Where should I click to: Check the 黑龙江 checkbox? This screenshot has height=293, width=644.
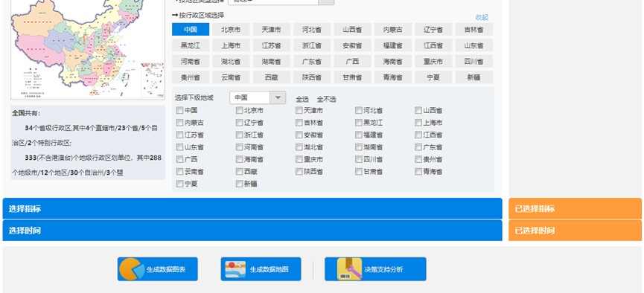359,123
